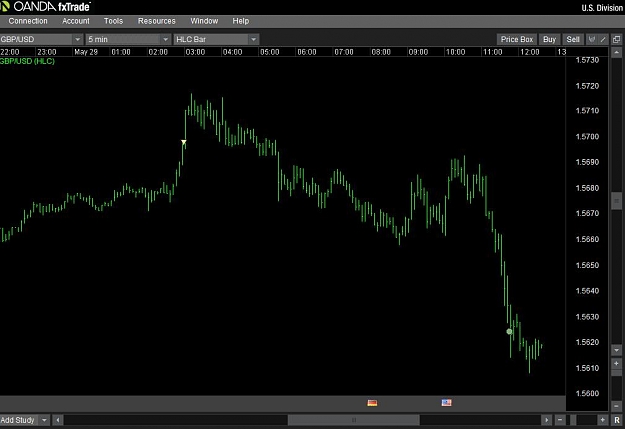Viewport: 625px width, 429px height.
Task: Expand the 5 min timeframe dropdown
Action: [x=165, y=39]
